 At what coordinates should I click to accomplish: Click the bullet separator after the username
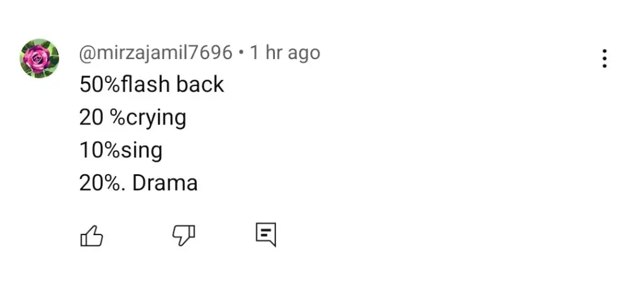241,53
